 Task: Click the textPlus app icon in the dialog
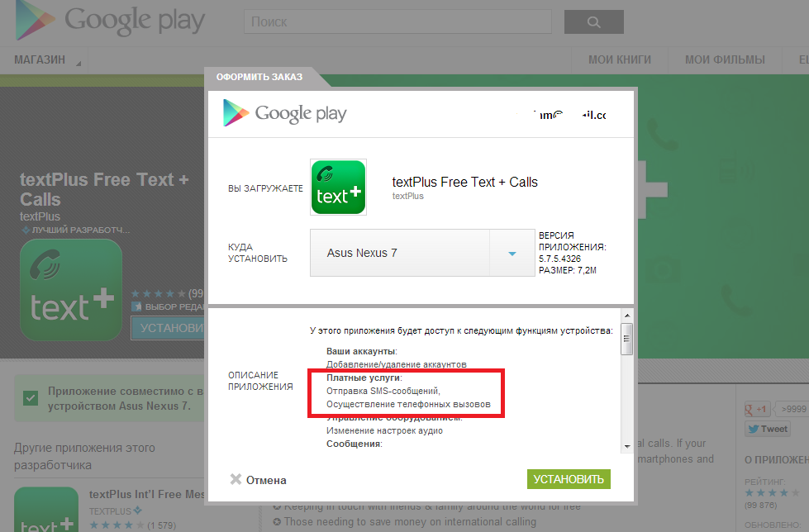point(339,187)
